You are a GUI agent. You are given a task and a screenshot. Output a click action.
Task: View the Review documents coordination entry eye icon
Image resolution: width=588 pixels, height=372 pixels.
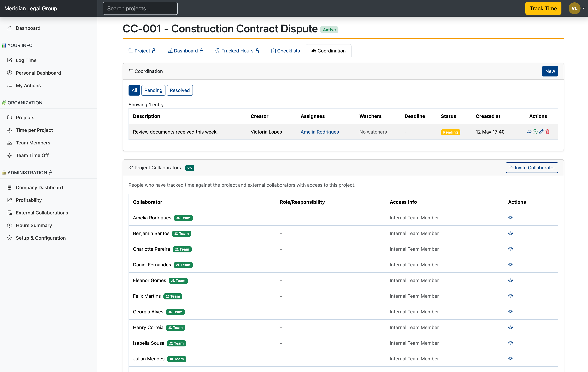click(529, 132)
